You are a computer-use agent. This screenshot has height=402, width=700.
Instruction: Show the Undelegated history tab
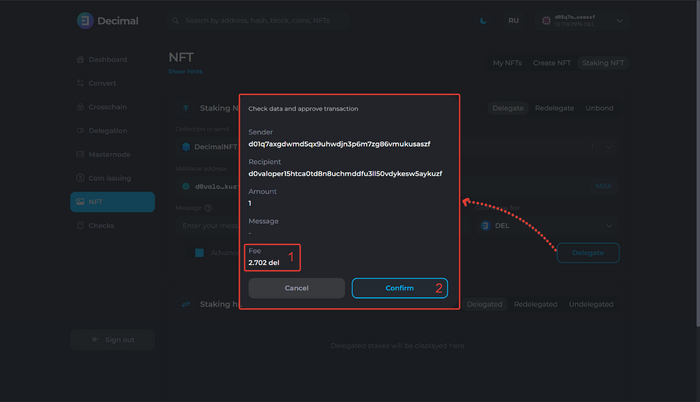point(591,304)
